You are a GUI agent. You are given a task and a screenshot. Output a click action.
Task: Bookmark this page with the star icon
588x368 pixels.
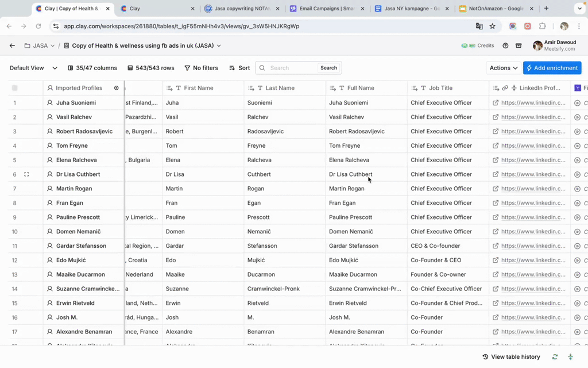pyautogui.click(x=493, y=26)
